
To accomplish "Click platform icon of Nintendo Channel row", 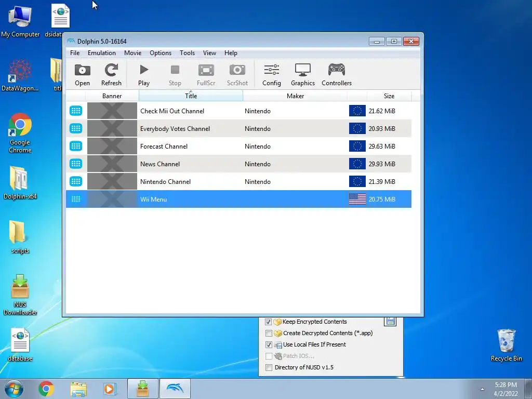I will [76, 181].
